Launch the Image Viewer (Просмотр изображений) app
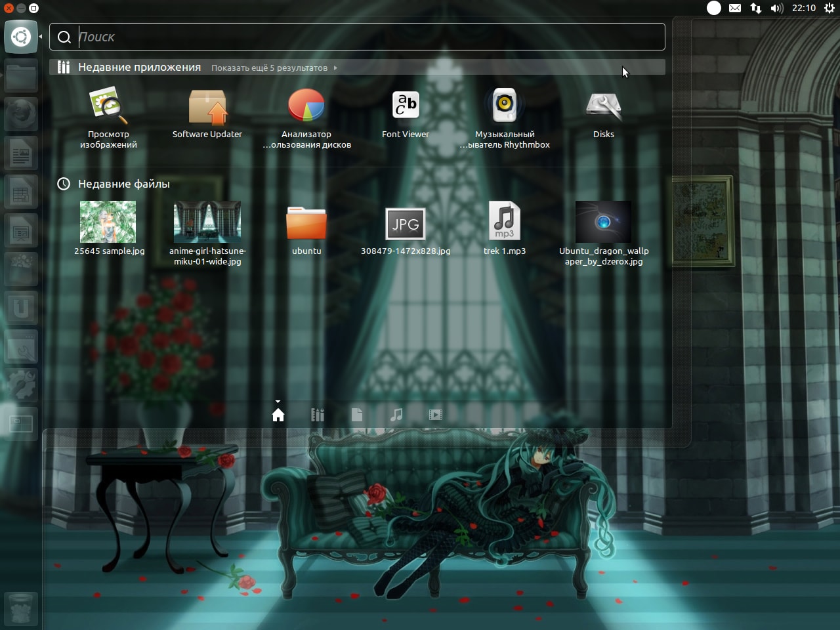Viewport: 840px width, 630px height. tap(108, 119)
